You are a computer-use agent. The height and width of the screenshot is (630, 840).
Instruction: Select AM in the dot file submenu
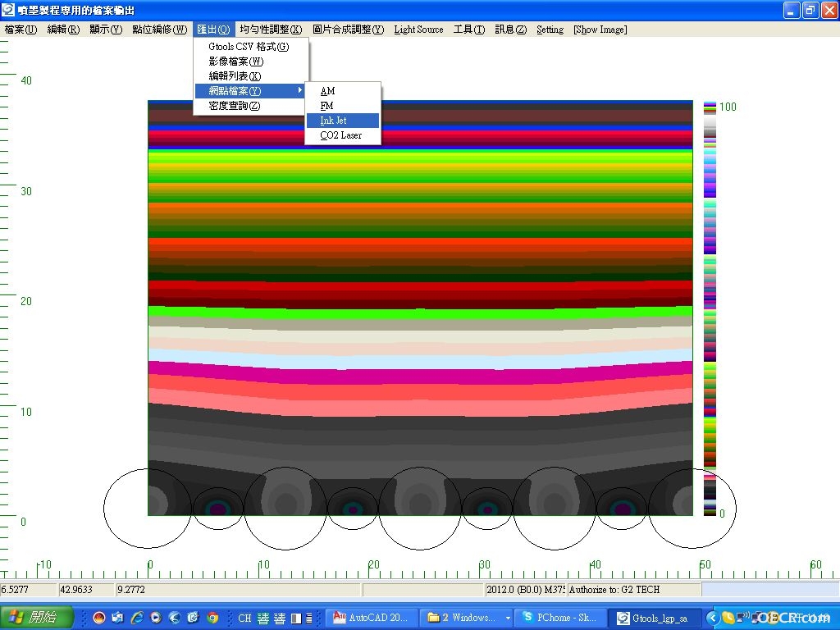[x=343, y=91]
